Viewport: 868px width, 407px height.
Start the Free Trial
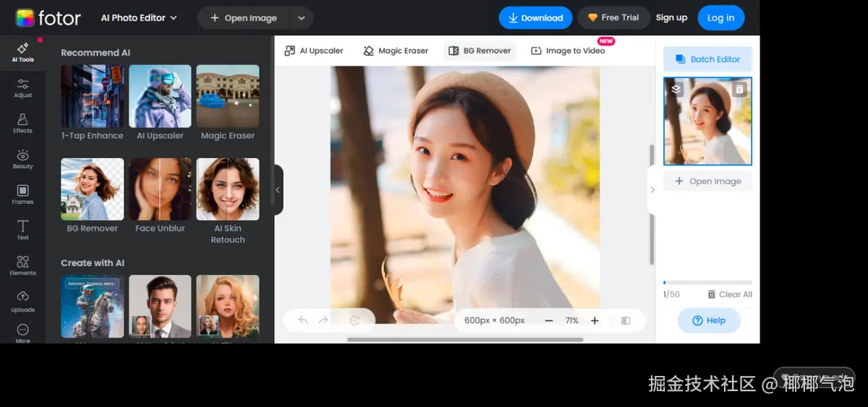click(x=613, y=18)
